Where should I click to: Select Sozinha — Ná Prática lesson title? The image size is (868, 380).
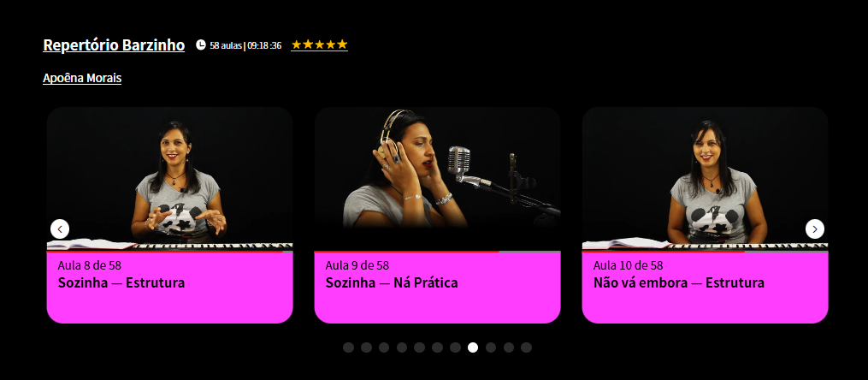(392, 283)
